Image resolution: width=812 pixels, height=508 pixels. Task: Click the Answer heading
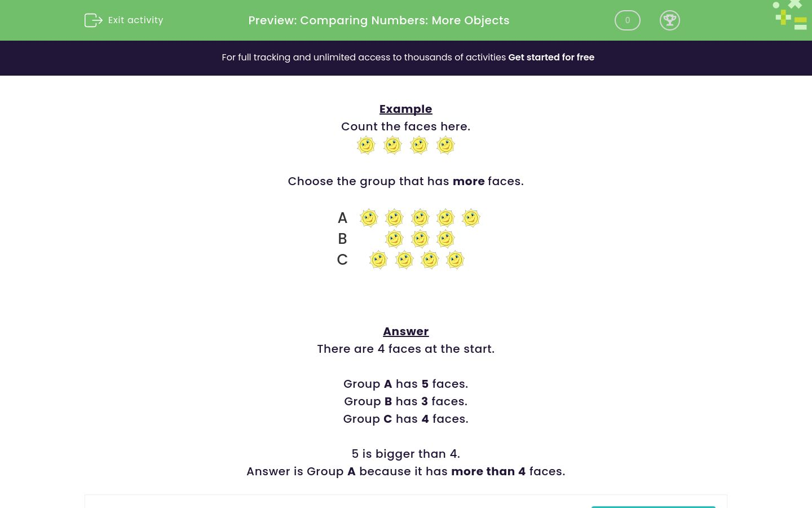pyautogui.click(x=406, y=331)
